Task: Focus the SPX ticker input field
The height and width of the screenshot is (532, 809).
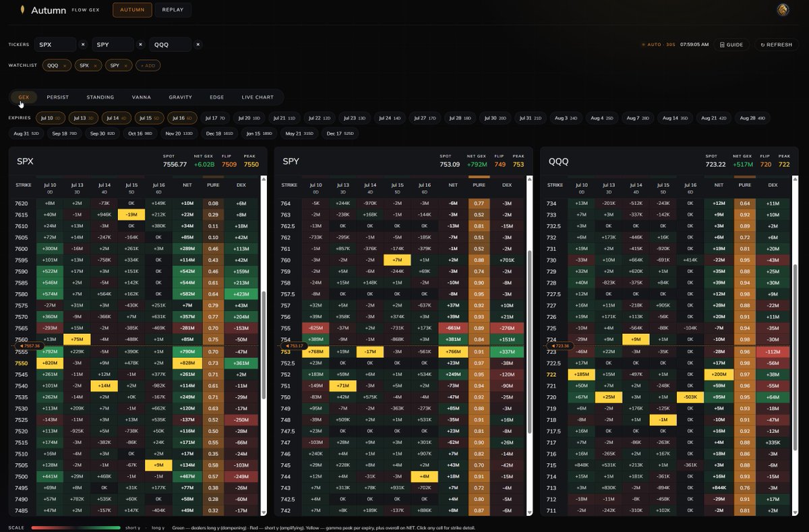Action: (56, 45)
